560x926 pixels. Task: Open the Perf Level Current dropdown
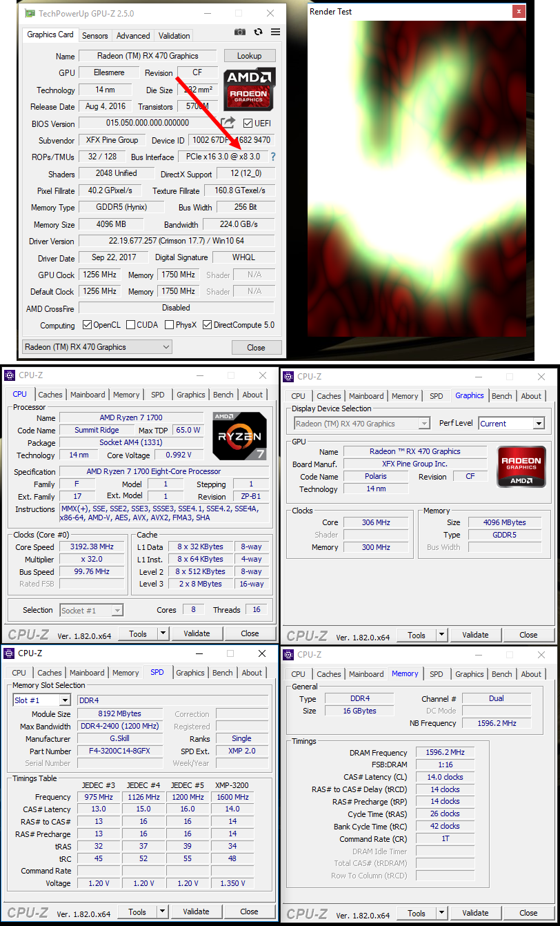tap(511, 424)
